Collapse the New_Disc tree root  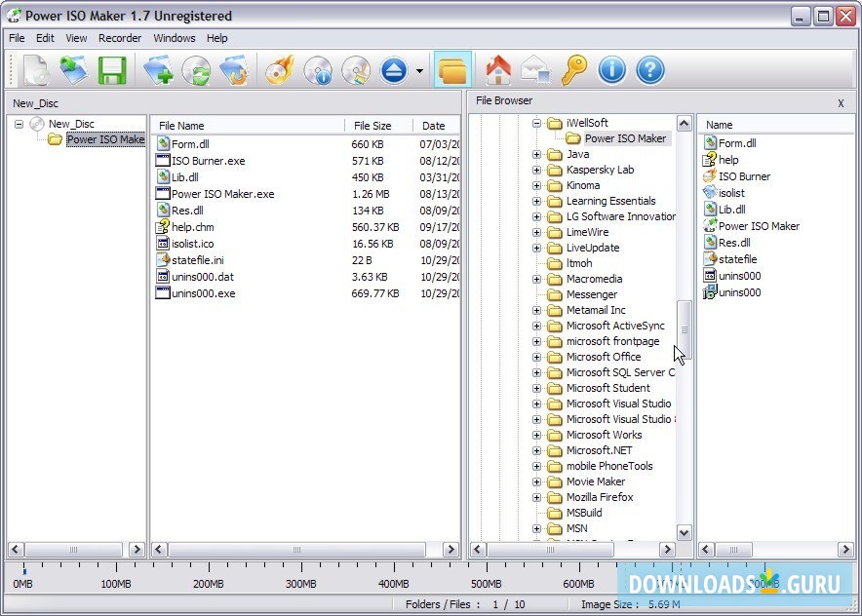tap(19, 124)
